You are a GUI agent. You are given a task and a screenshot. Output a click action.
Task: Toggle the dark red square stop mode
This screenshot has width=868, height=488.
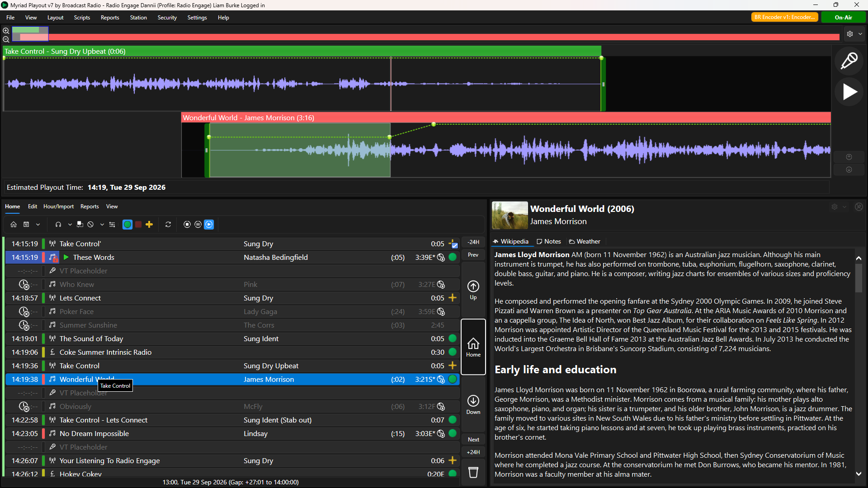point(138,225)
